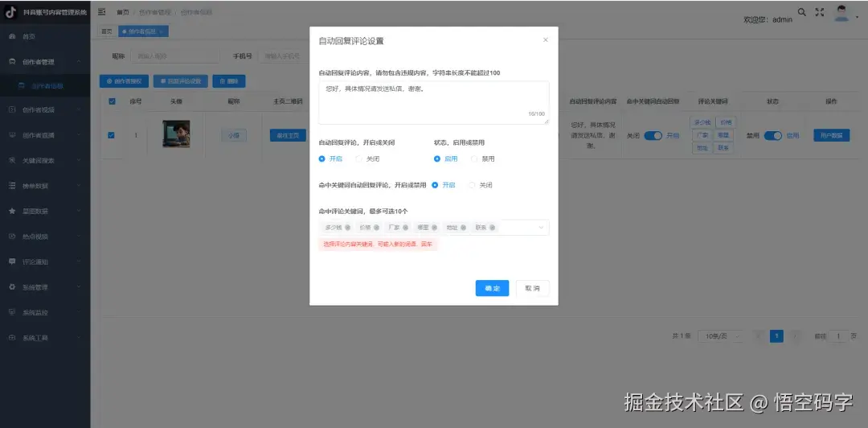Open the 命中评论关键词 select dropdown arrow
The image size is (868, 428).
[x=541, y=228]
